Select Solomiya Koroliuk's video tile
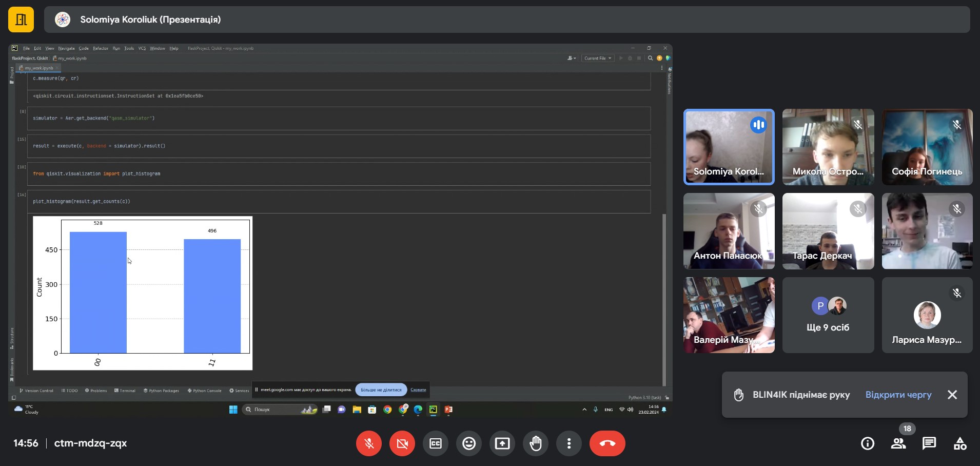Screen dimensions: 980x466 tap(729, 147)
